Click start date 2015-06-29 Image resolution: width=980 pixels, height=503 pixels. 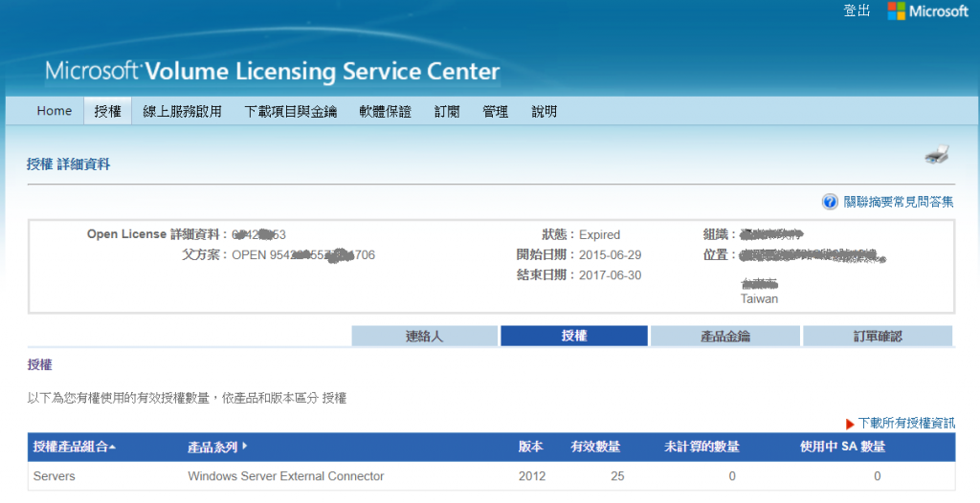(610, 255)
